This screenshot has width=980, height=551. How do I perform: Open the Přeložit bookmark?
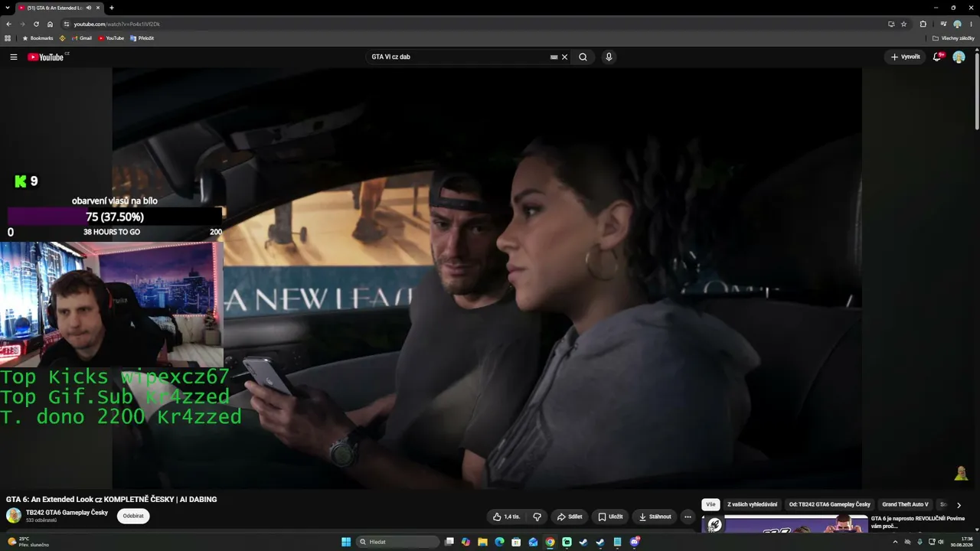tap(142, 38)
